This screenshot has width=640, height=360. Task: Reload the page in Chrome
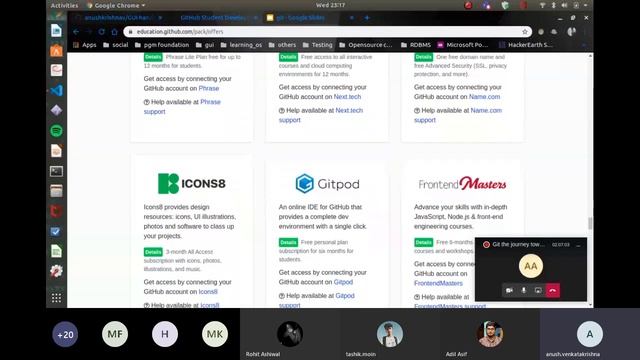[101, 31]
